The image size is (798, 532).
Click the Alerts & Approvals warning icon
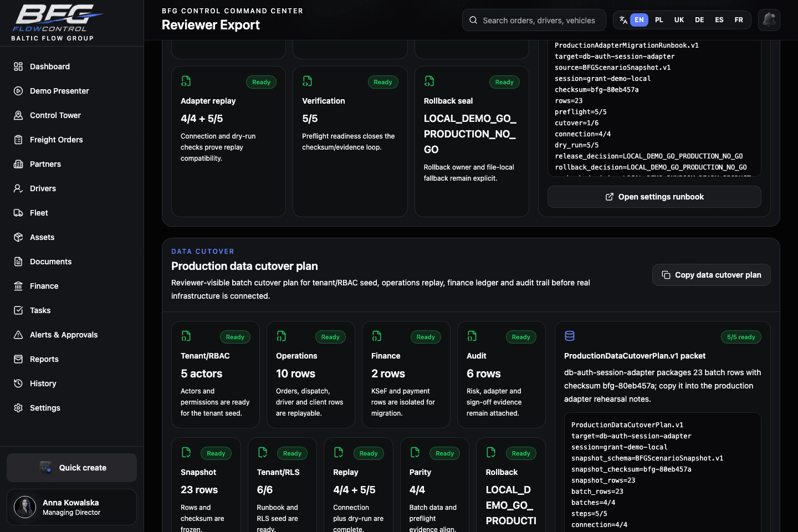click(x=18, y=335)
